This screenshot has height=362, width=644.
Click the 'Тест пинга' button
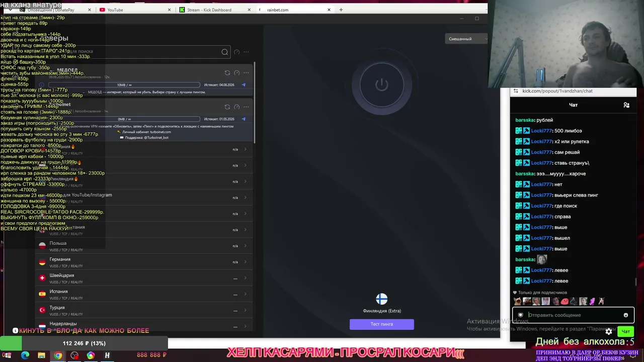click(382, 324)
